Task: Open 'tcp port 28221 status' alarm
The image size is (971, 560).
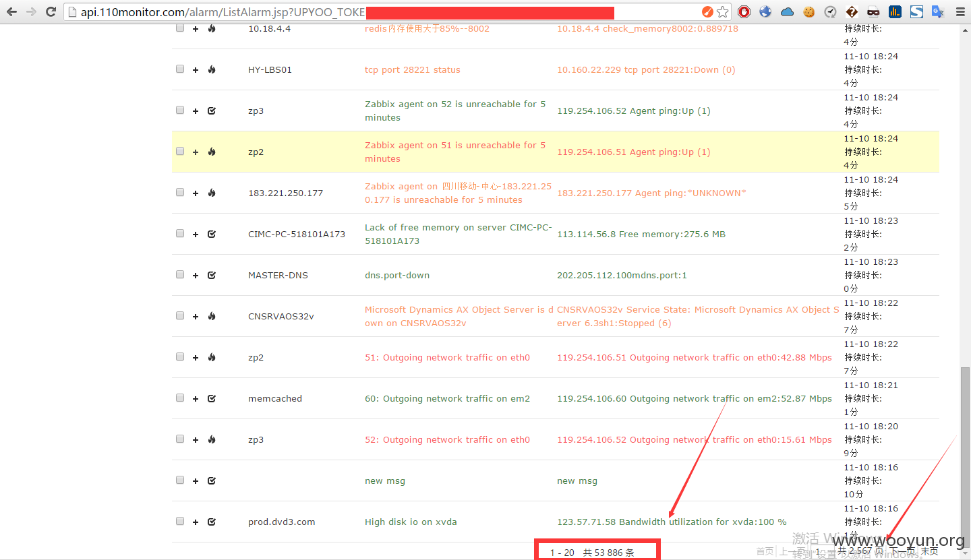Action: coord(413,69)
